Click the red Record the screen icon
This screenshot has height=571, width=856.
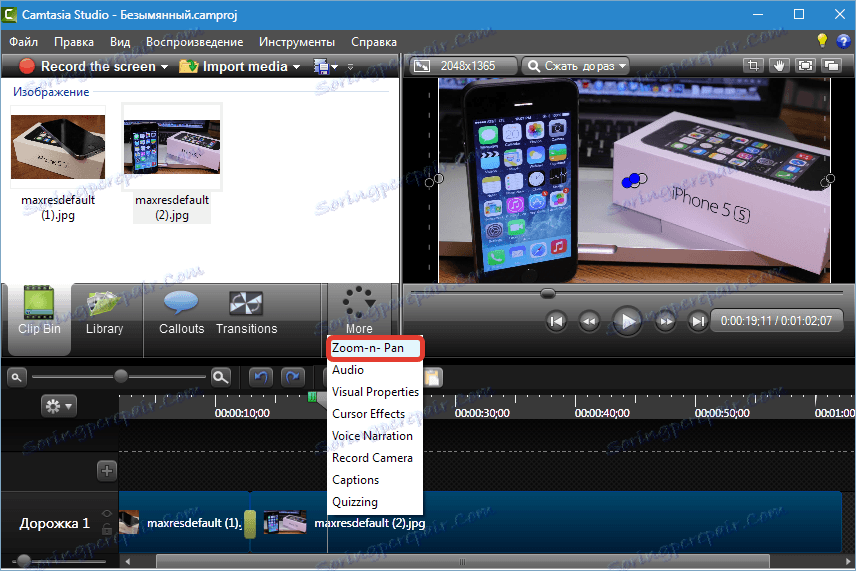pyautogui.click(x=27, y=67)
